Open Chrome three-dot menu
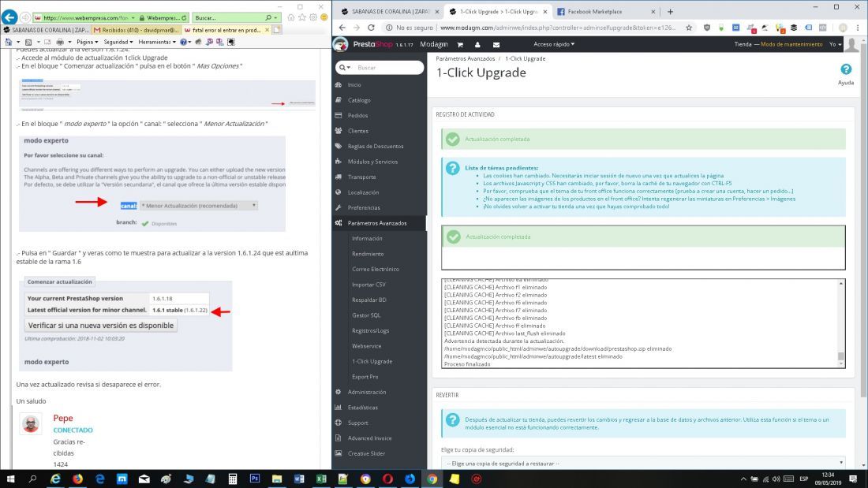 [x=858, y=27]
